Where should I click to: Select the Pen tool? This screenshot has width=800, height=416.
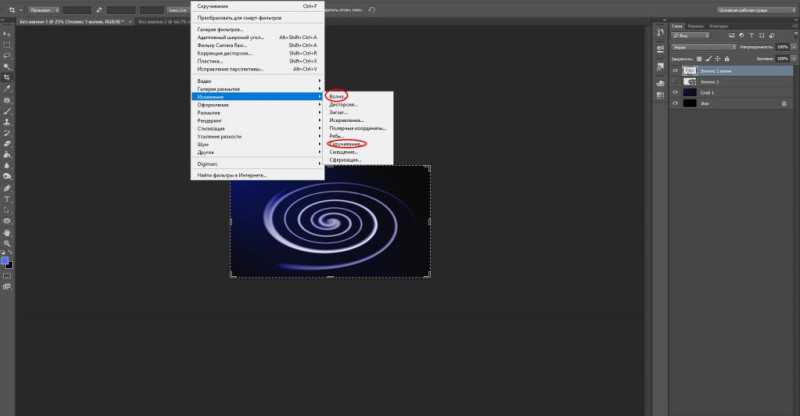point(7,188)
